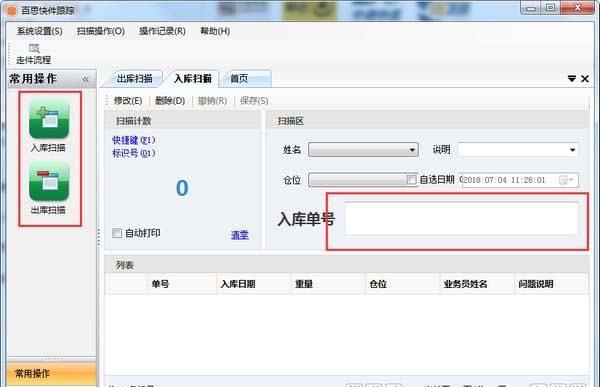Open the 入库扫描 green sidebar icon
This screenshot has width=600, height=387.
coord(49,119)
